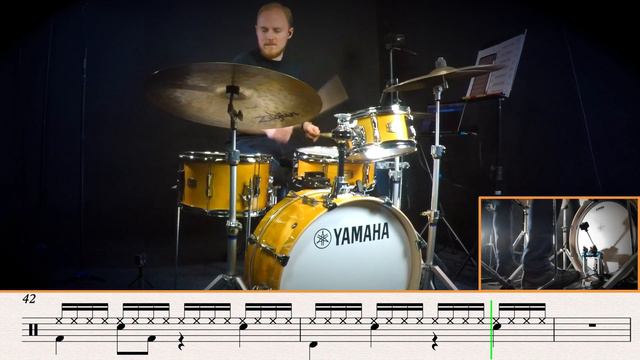Click the whole rest in final measure
Image resolution: width=640 pixels, height=360 pixels.
pyautogui.click(x=593, y=325)
